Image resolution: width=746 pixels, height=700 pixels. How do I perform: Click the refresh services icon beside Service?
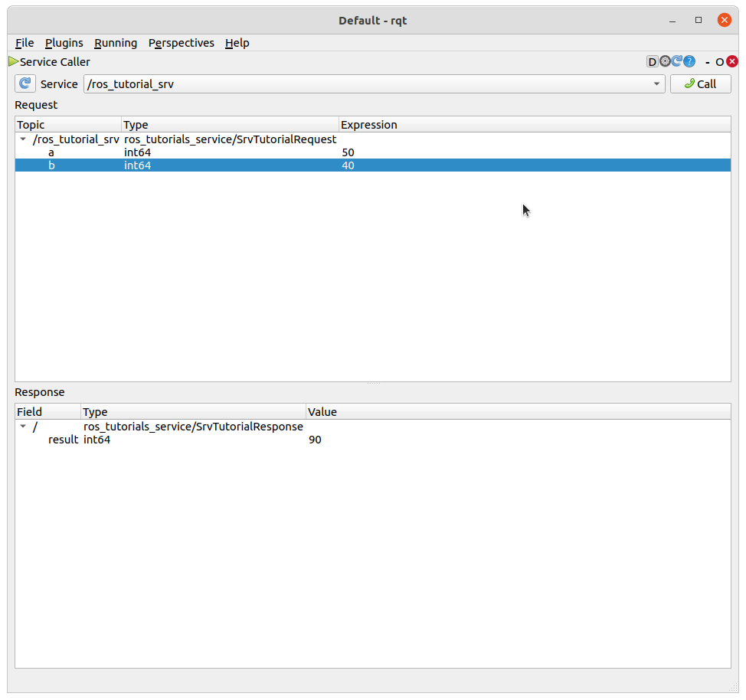(x=25, y=83)
